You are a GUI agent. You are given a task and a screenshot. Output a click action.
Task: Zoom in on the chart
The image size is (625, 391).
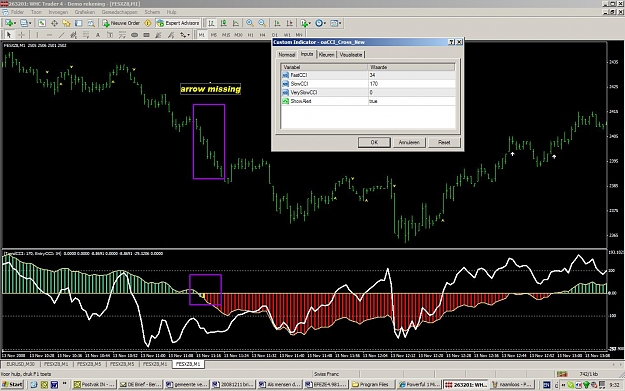(250, 23)
